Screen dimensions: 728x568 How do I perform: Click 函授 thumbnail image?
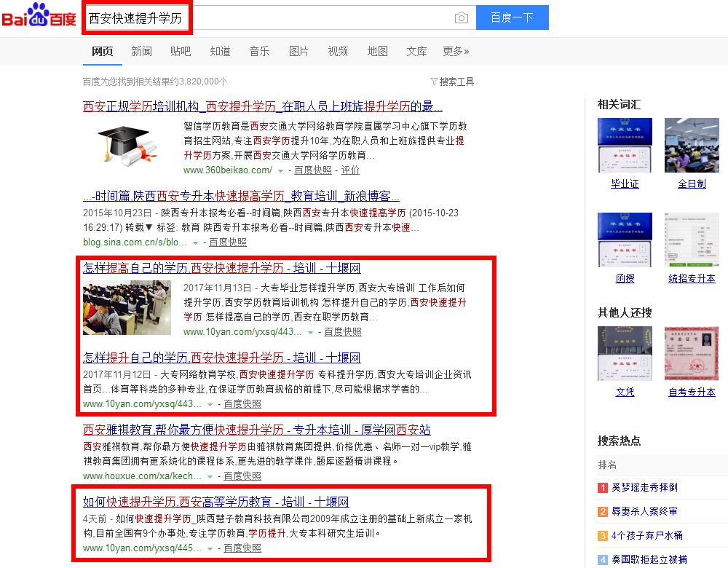coord(625,240)
